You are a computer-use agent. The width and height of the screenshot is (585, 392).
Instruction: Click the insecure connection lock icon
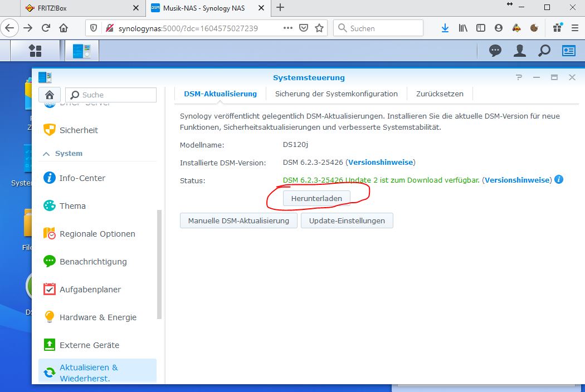point(109,28)
